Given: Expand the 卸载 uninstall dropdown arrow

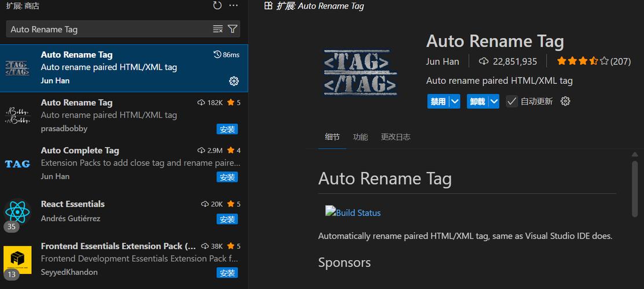Looking at the screenshot, I should tap(494, 101).
